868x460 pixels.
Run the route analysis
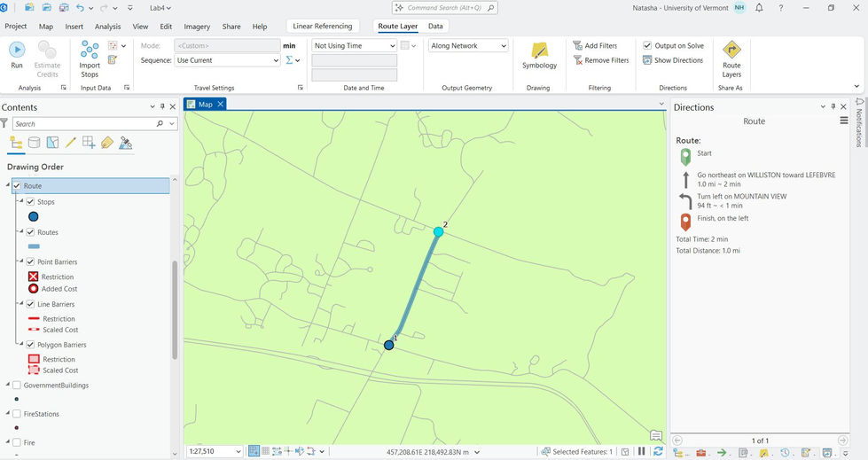[17, 55]
